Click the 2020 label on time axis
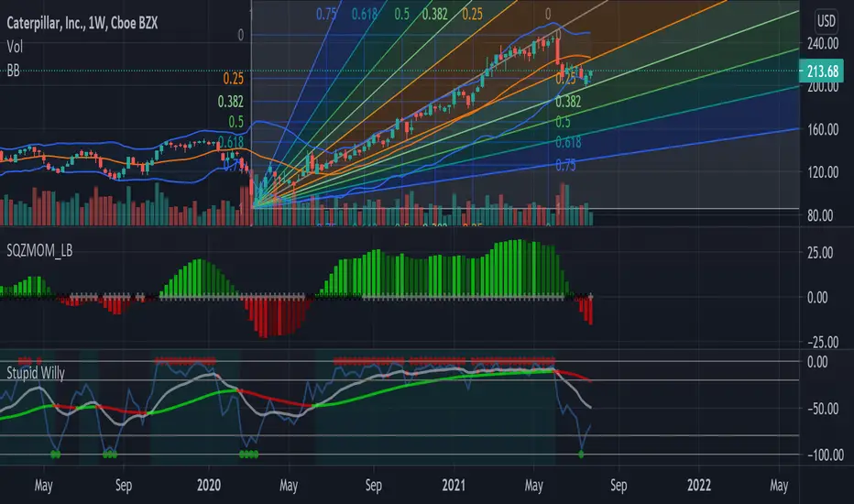The image size is (854, 504). [209, 485]
